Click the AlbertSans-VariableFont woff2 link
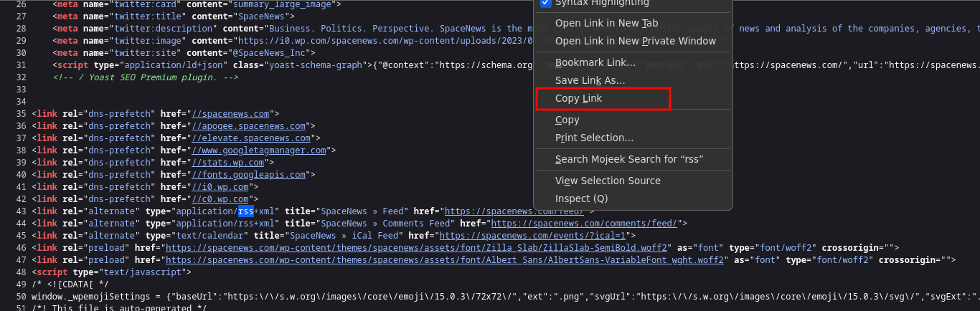 pos(446,259)
